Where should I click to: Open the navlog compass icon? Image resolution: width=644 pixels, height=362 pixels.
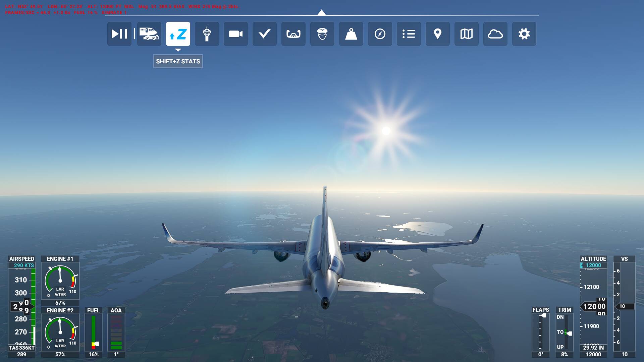click(x=380, y=34)
